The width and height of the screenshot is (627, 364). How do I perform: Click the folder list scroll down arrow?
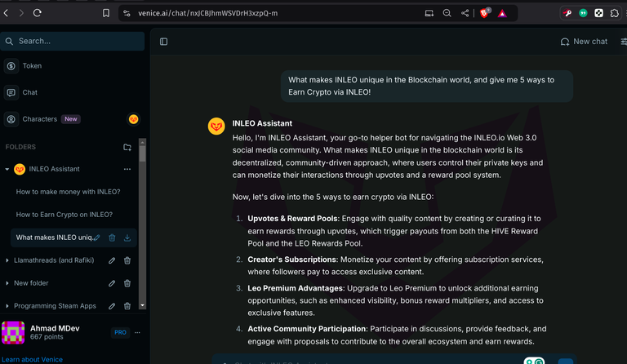coord(142,306)
